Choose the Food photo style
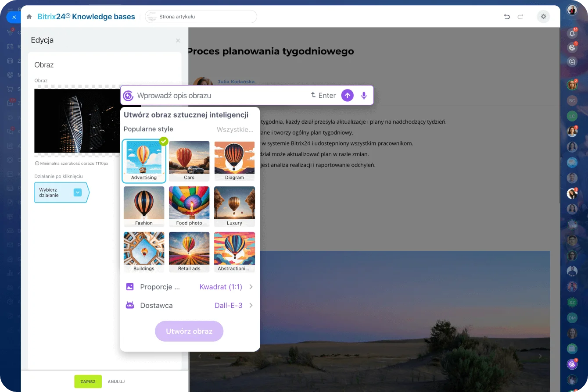Image resolution: width=588 pixels, height=392 pixels. click(189, 206)
